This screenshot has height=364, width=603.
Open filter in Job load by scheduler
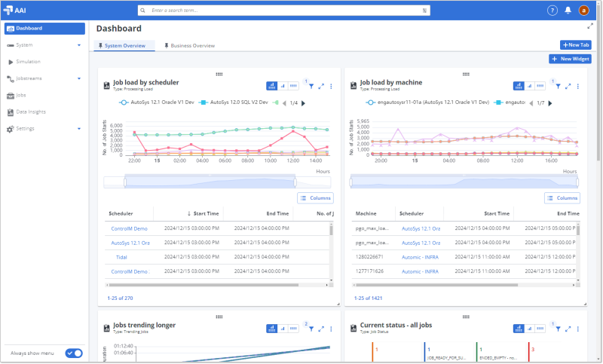311,86
